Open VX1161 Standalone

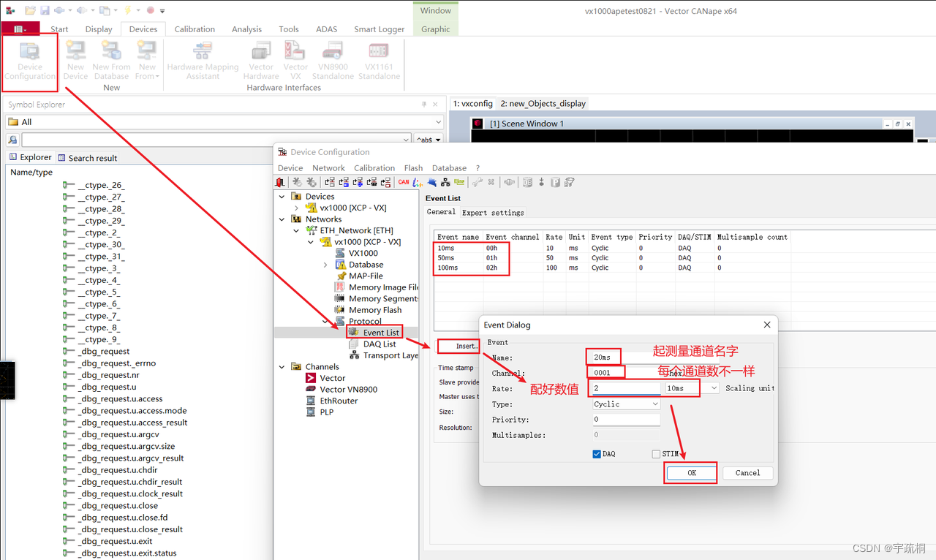point(379,61)
